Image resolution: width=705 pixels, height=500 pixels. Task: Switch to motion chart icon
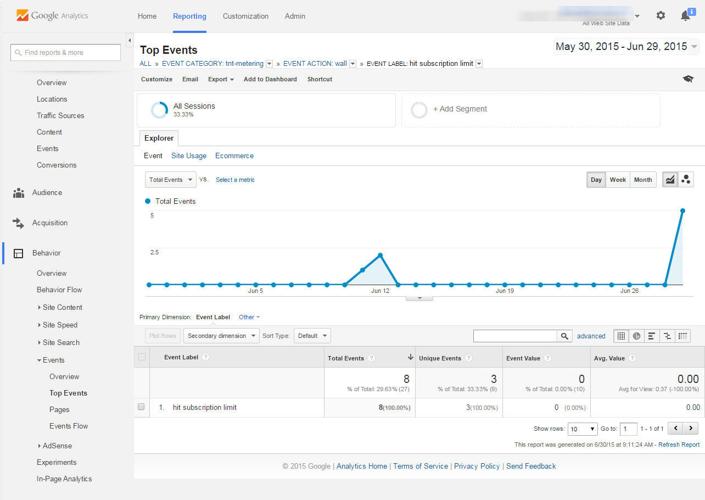coord(687,180)
